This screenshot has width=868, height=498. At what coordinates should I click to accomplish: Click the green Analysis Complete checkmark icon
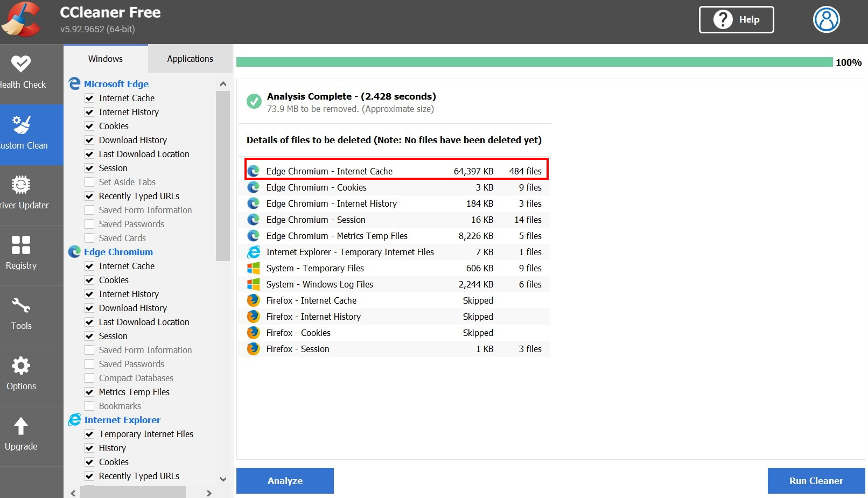click(254, 101)
